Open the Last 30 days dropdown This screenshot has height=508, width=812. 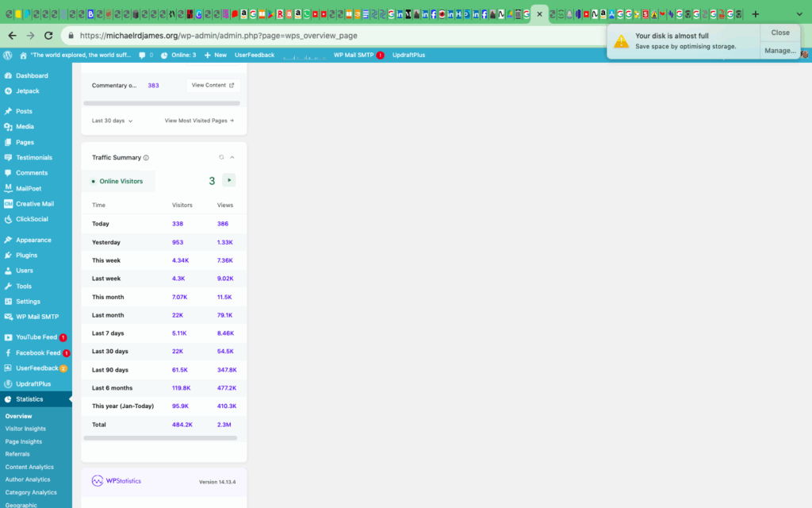coord(112,121)
